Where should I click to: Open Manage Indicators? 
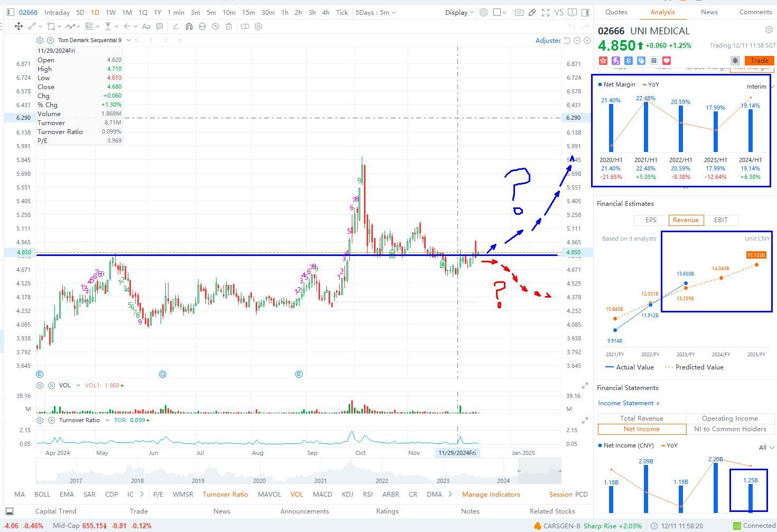tap(491, 495)
